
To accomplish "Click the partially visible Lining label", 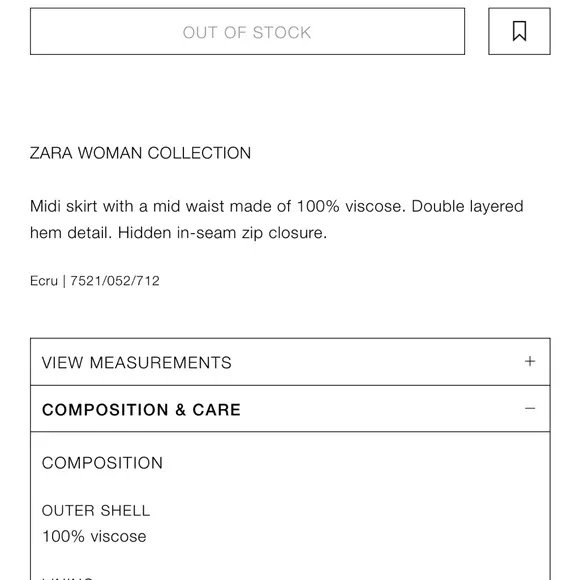I will click(67, 577).
